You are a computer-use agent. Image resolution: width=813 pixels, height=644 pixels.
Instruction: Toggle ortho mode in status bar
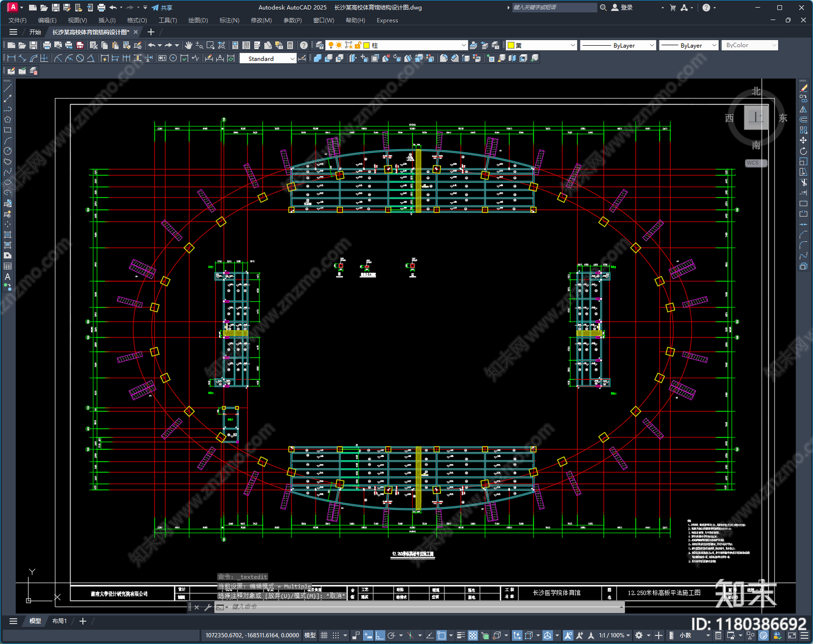pyautogui.click(x=380, y=635)
